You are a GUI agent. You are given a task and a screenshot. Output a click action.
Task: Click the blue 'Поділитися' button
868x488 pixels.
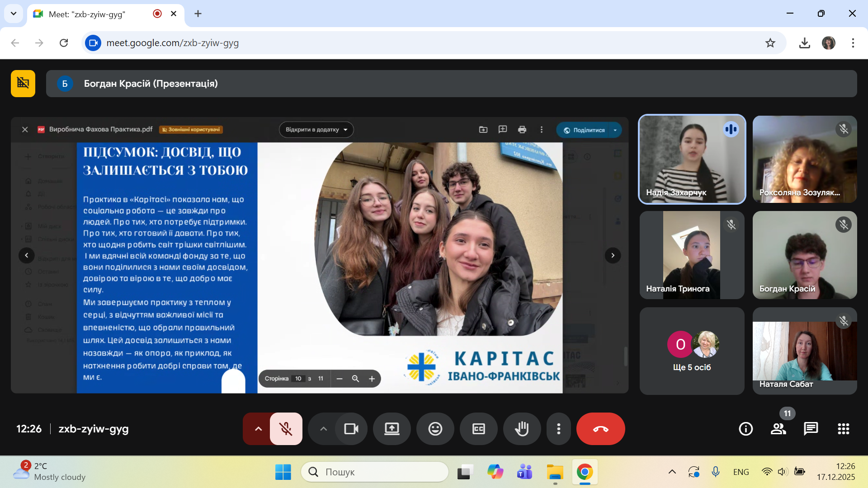tap(584, 130)
